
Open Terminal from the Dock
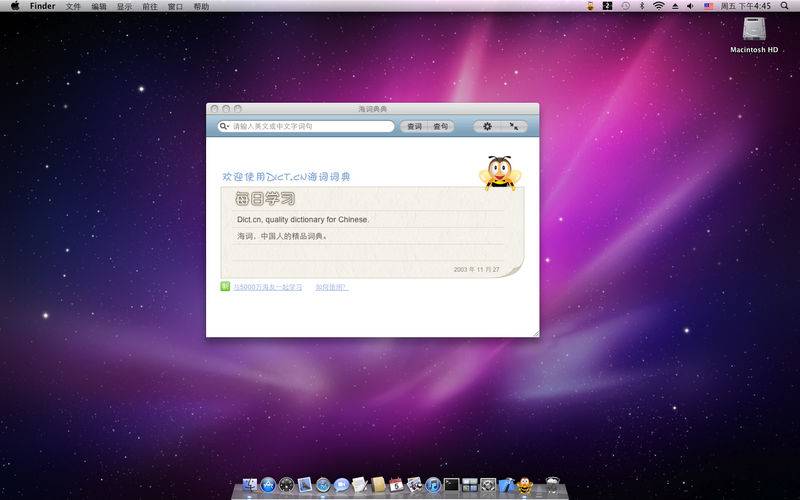click(451, 484)
